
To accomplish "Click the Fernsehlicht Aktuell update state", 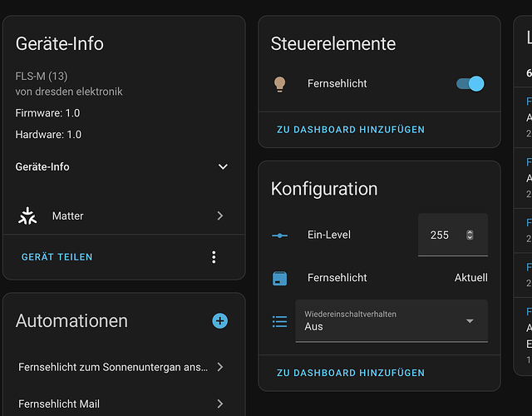I will (471, 278).
